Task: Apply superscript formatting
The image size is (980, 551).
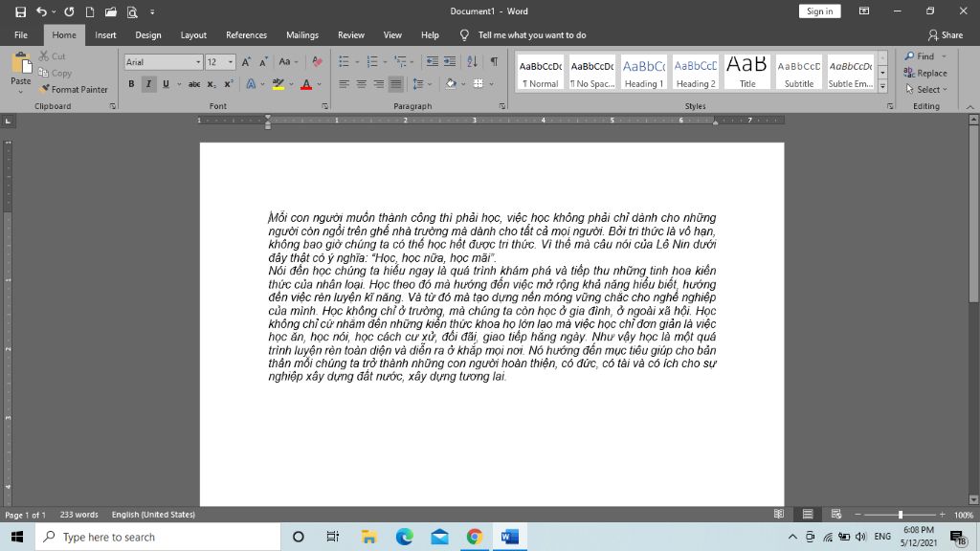Action: 228,84
